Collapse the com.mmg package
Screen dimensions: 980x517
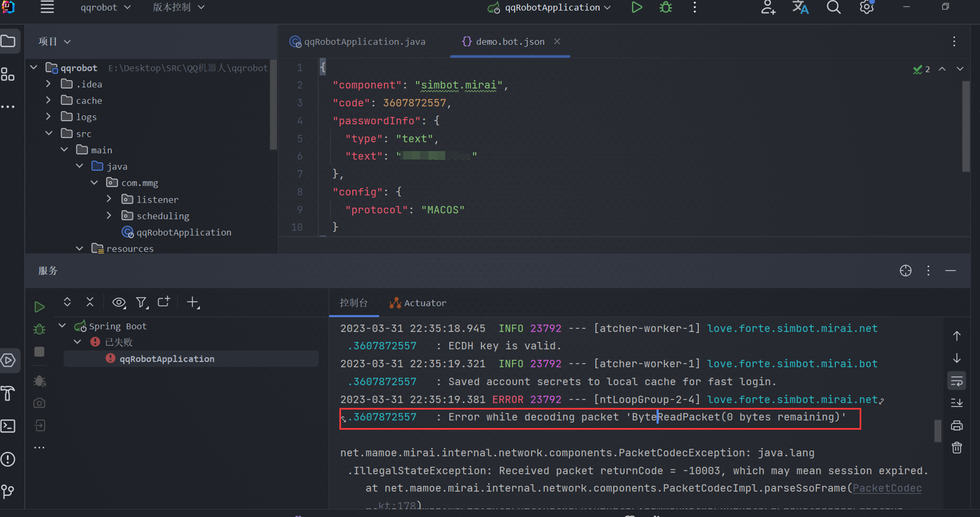pos(95,182)
